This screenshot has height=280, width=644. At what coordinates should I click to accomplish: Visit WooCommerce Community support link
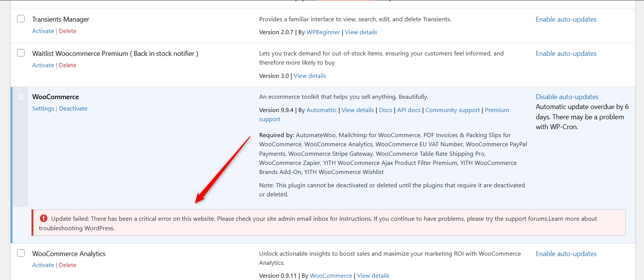[452, 110]
